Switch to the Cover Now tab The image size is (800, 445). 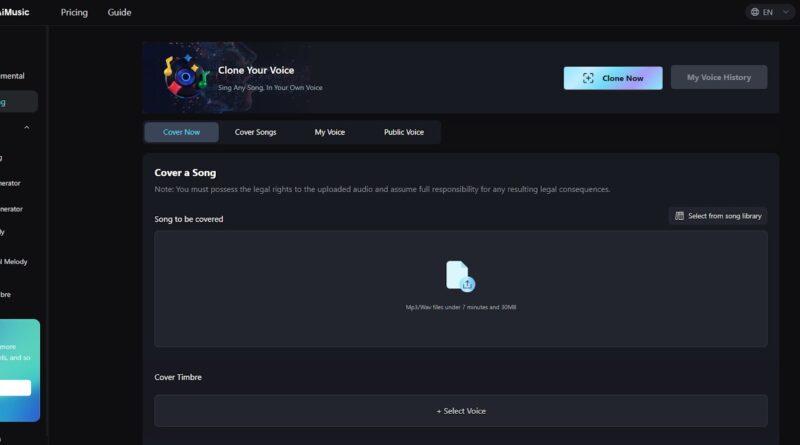[x=182, y=132]
